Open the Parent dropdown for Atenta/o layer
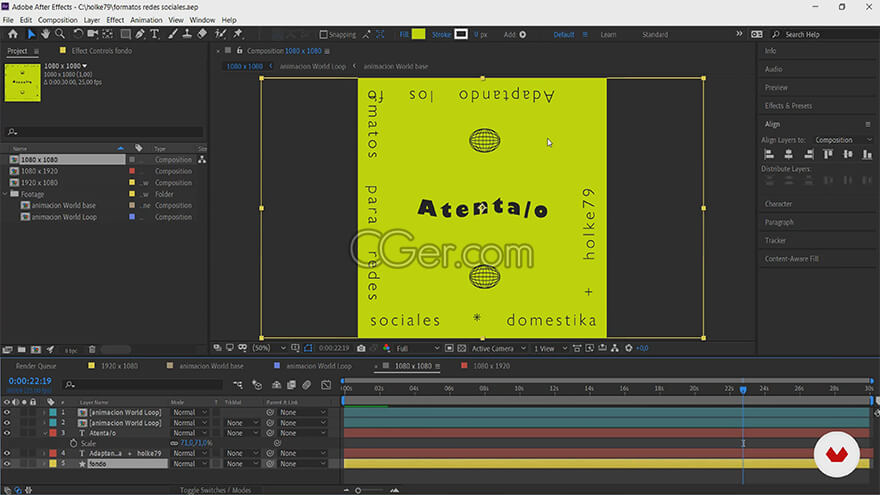 coord(302,433)
